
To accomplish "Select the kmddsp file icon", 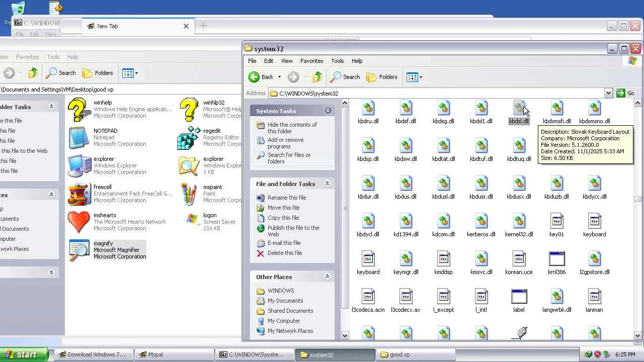I will 443,258.
